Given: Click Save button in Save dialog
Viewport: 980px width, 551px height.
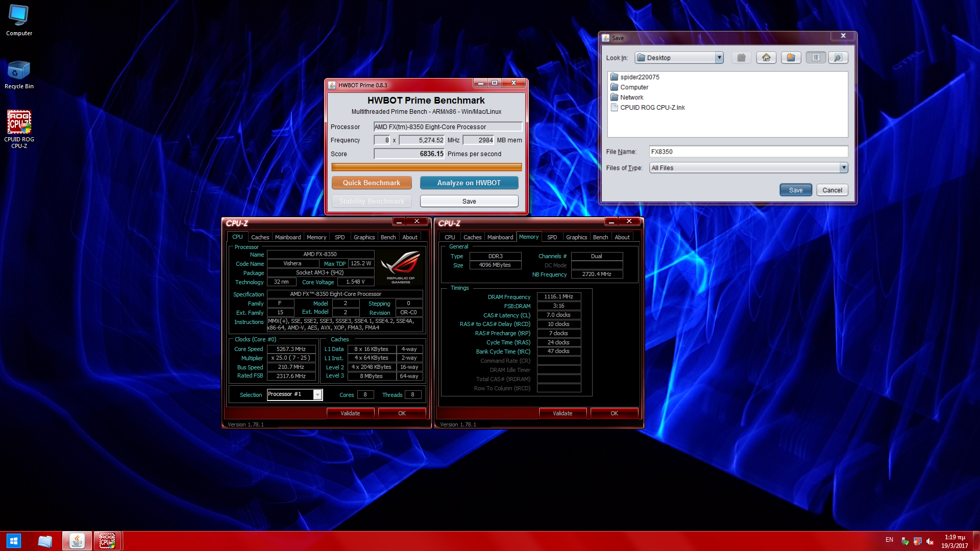Looking at the screenshot, I should click(796, 190).
